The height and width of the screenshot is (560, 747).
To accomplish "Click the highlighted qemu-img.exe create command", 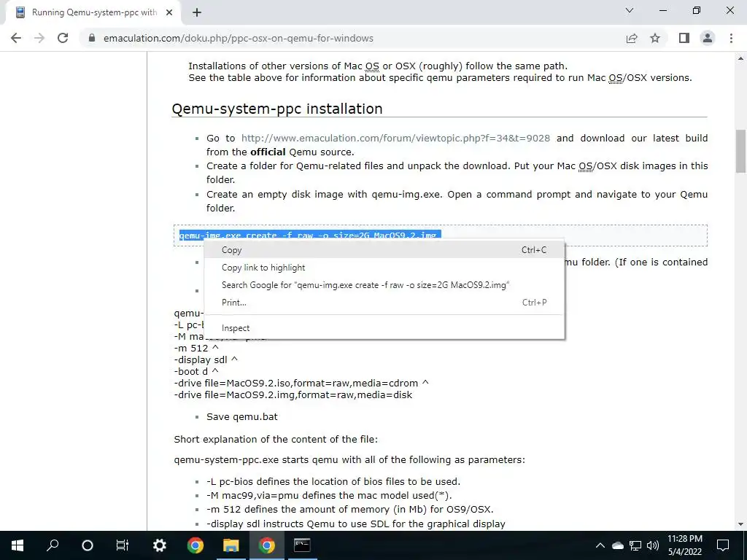I will click(x=309, y=235).
